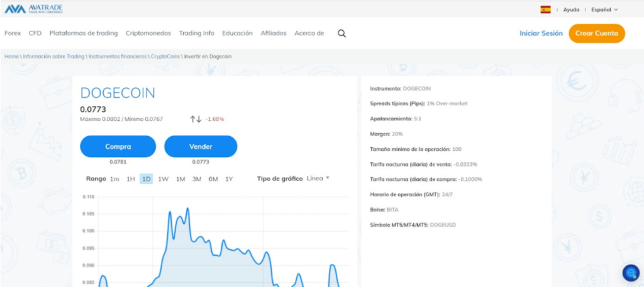The image size is (644, 287).
Task: Click the Bolsa BITA row
Action: click(384, 210)
